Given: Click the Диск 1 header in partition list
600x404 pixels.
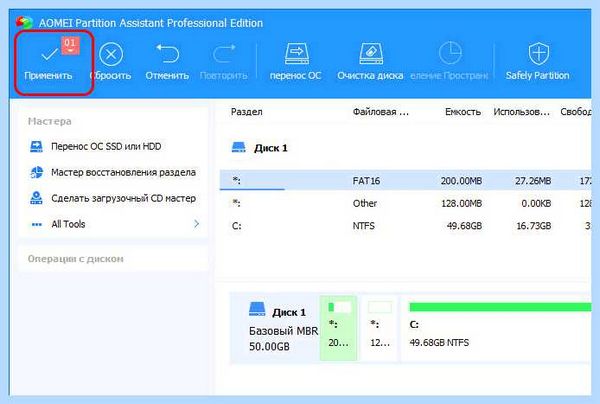Looking at the screenshot, I should tap(271, 148).
